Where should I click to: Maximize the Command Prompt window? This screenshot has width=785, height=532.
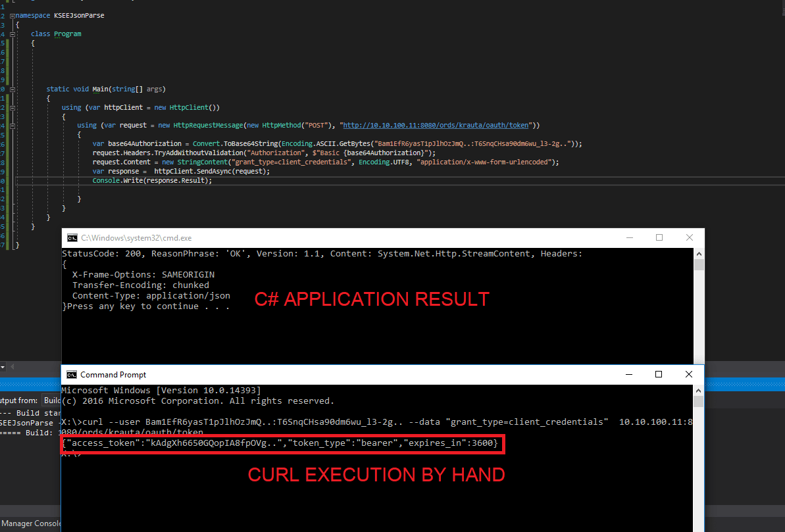pos(659,374)
